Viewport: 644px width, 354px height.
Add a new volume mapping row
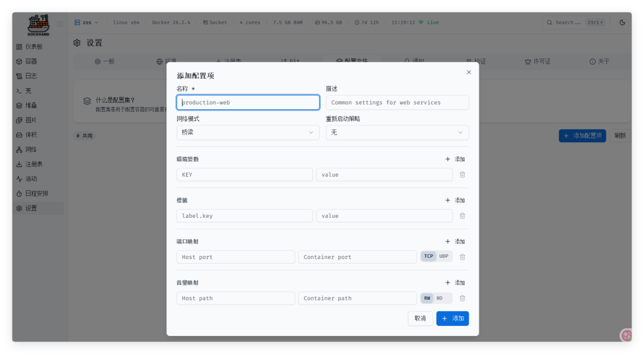(x=455, y=282)
